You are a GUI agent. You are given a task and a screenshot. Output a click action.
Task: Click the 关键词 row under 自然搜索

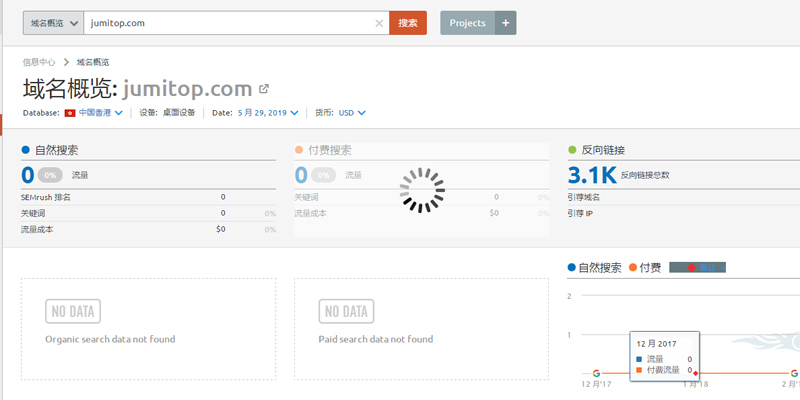[148, 213]
